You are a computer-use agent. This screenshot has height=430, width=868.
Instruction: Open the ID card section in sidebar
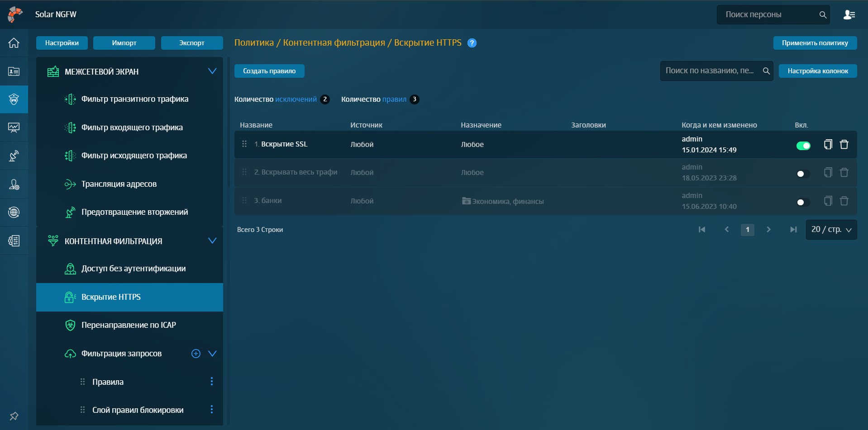pyautogui.click(x=14, y=71)
